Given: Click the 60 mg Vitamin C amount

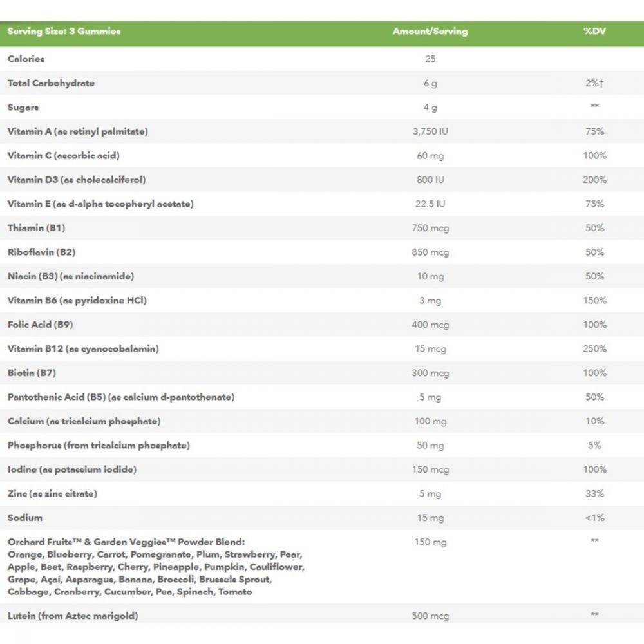Looking at the screenshot, I should click(x=430, y=156).
